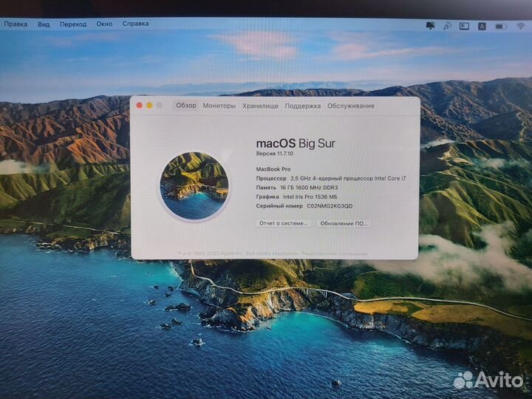
Task: Open the Переход menu
Action: point(73,24)
